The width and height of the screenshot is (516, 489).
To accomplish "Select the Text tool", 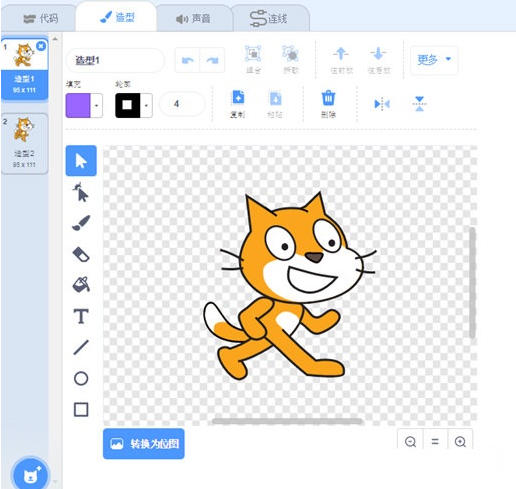I will (81, 316).
